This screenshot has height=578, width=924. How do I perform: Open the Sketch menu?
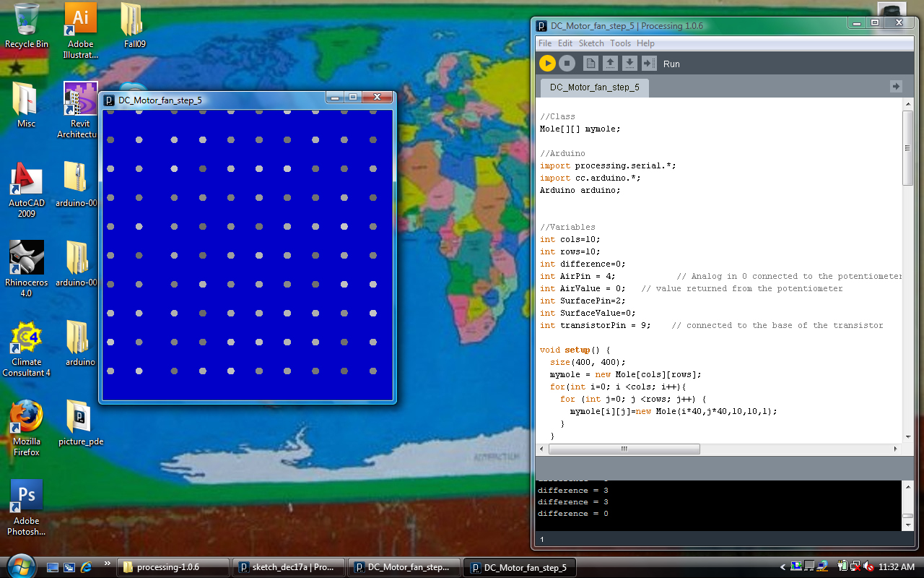(x=591, y=43)
